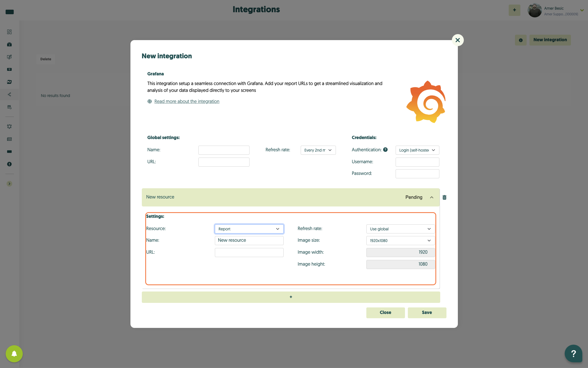Open the exclamation alert icon in sidebar

(x=9, y=164)
